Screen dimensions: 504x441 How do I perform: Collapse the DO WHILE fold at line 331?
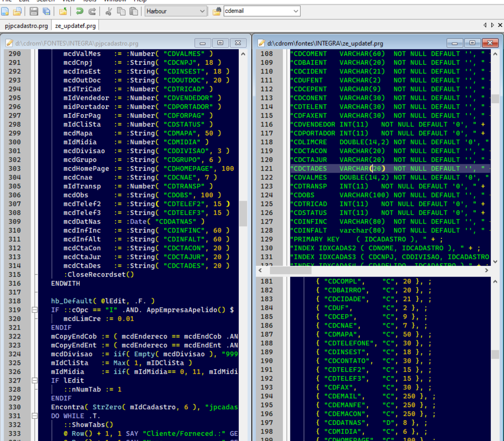(35, 416)
